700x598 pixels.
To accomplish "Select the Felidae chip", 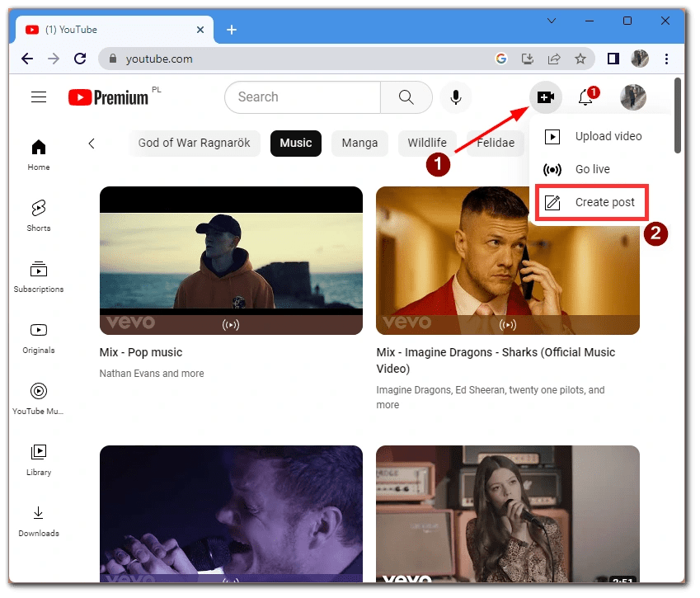I will click(x=496, y=143).
